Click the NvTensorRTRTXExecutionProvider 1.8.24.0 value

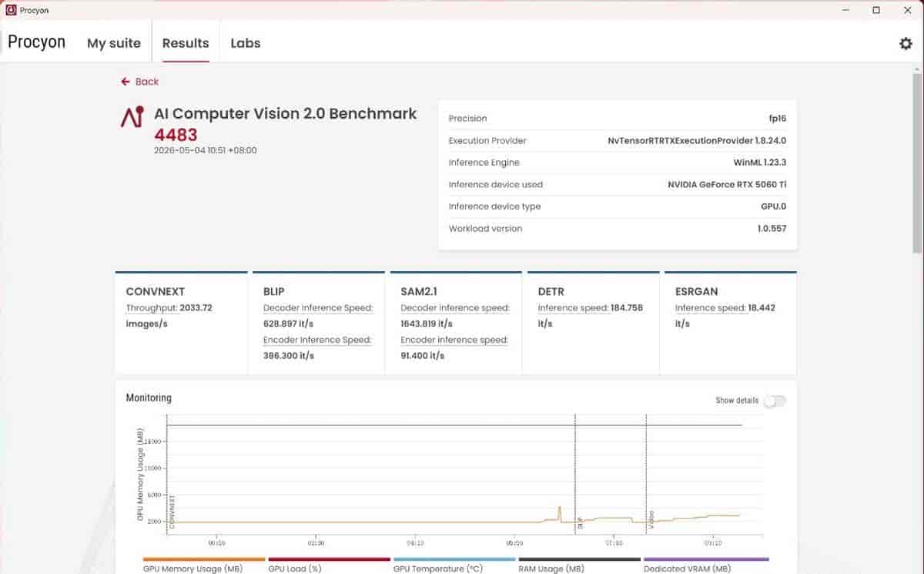[x=697, y=141]
